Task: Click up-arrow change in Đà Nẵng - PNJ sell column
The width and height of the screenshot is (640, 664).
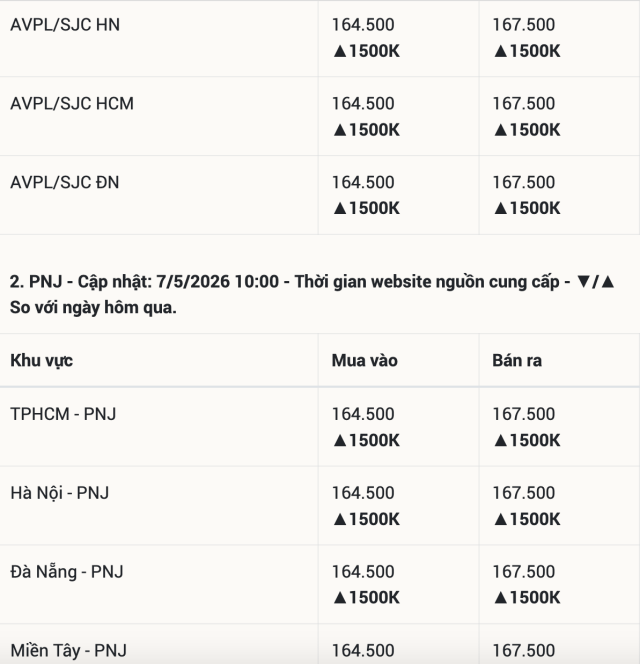Action: [x=526, y=598]
